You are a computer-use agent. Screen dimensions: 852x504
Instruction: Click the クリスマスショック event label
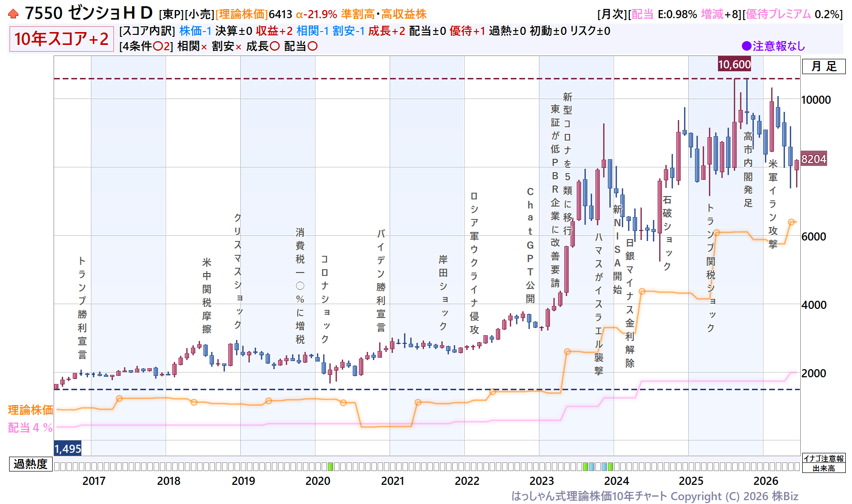click(238, 271)
